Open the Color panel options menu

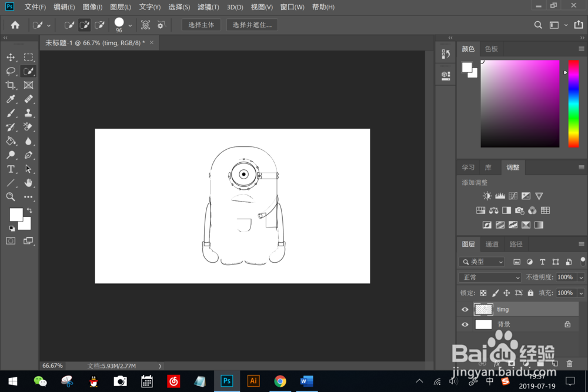(x=582, y=49)
